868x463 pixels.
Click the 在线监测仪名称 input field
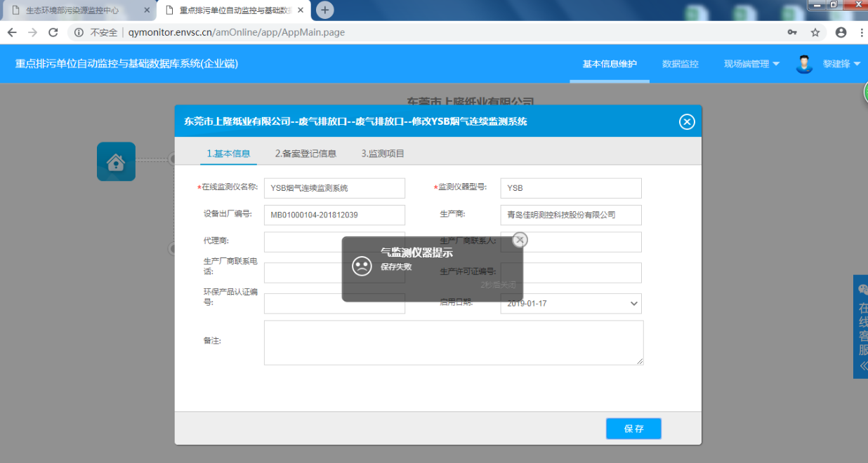pos(334,188)
